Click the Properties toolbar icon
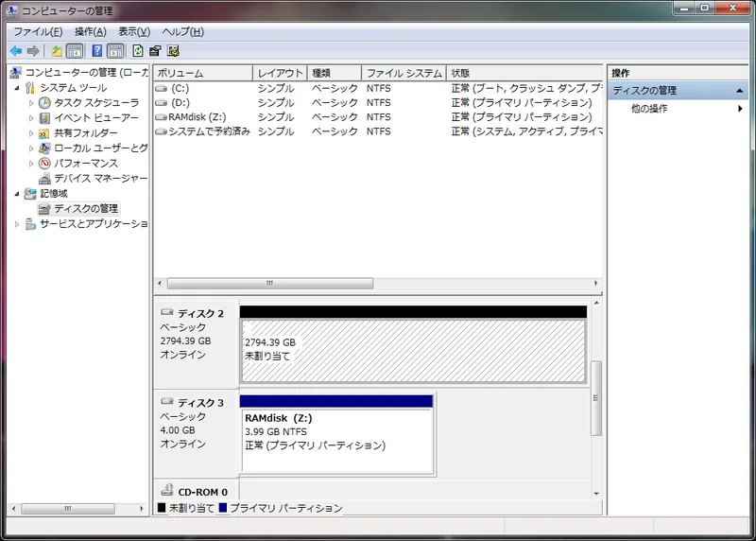The image size is (756, 541). [x=155, y=51]
